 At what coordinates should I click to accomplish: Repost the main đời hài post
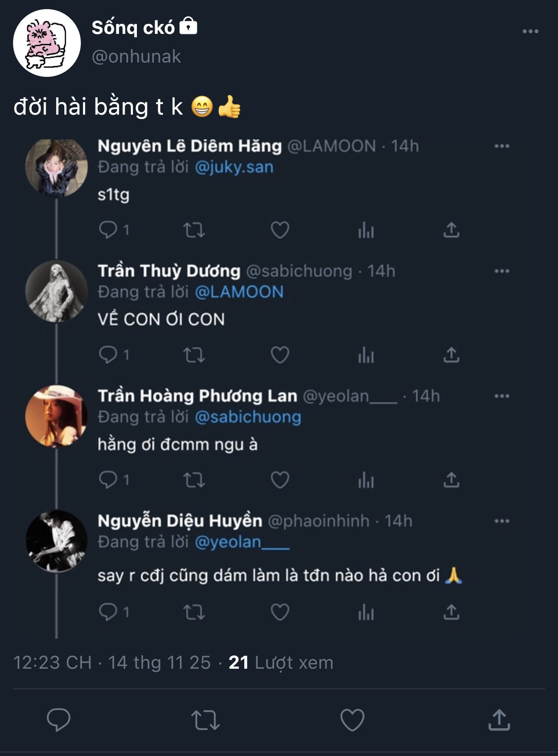click(205, 720)
